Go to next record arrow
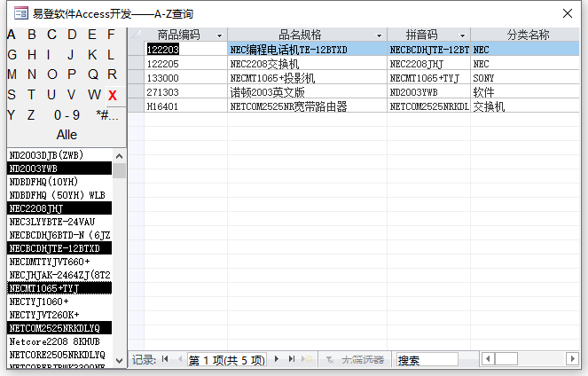The image size is (588, 376). [x=277, y=359]
